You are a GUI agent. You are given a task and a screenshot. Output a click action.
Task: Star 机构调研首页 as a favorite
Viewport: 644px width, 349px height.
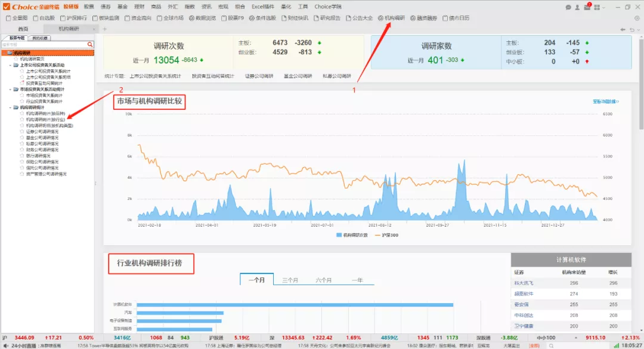(16, 59)
